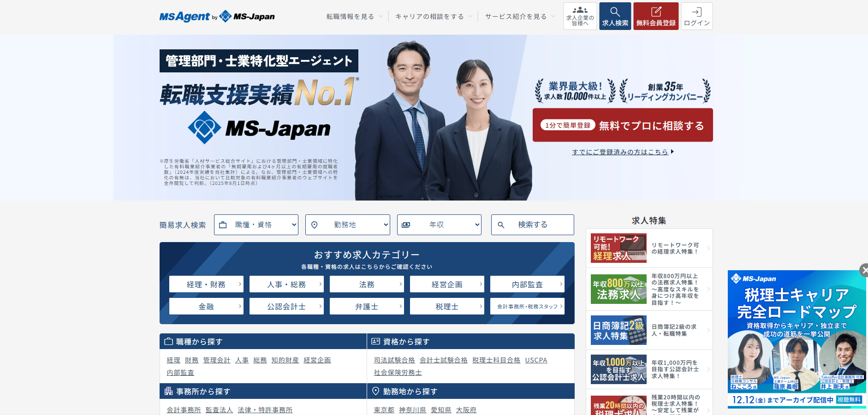Select the 経理・財務 category button
The height and width of the screenshot is (415, 868).
206,285
